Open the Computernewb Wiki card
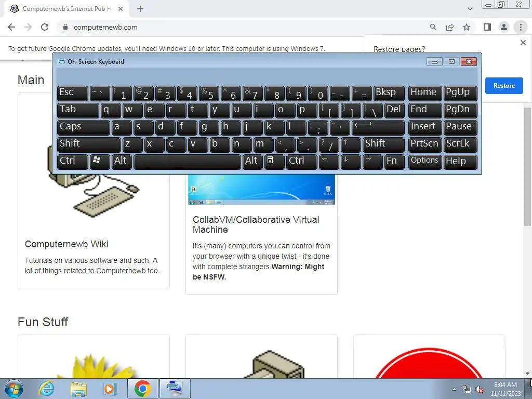 point(94,190)
